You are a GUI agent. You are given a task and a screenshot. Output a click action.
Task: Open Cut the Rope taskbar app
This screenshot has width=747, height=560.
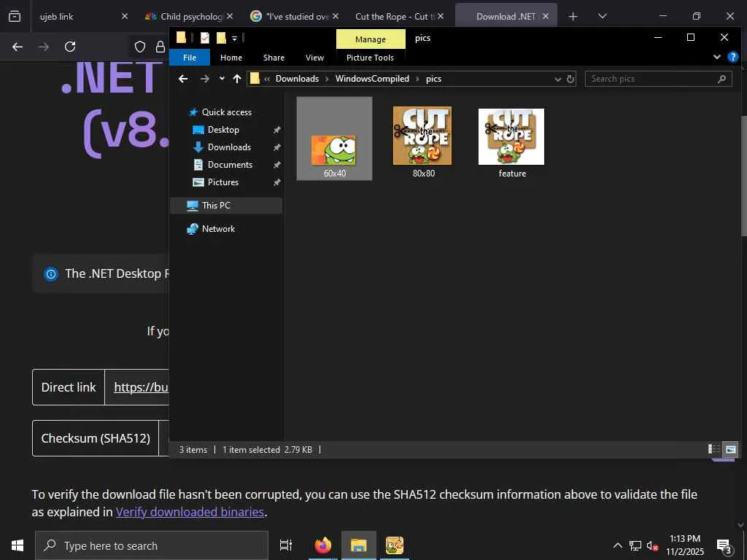[395, 545]
